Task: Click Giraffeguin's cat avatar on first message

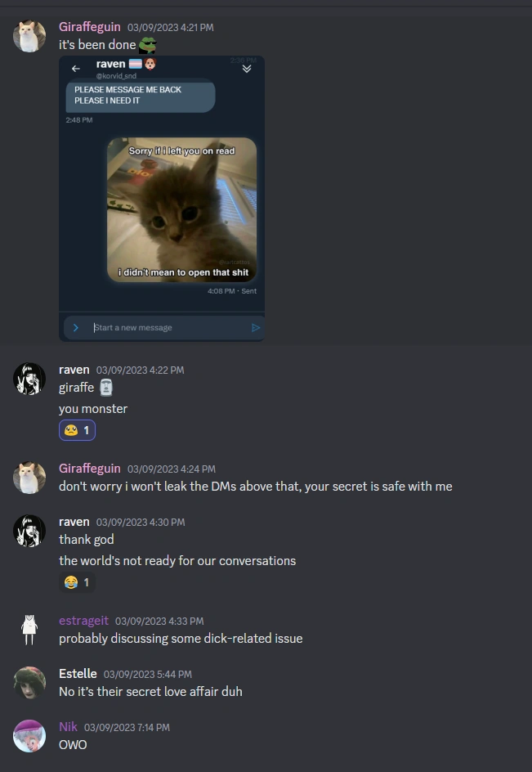Action: coord(29,36)
